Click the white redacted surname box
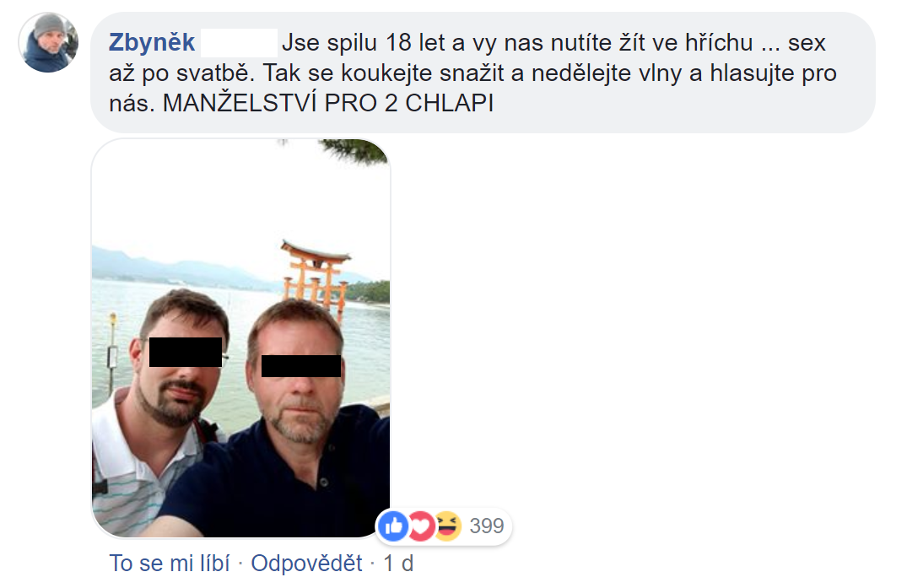Screen dimensions: 907x588 pos(239,43)
